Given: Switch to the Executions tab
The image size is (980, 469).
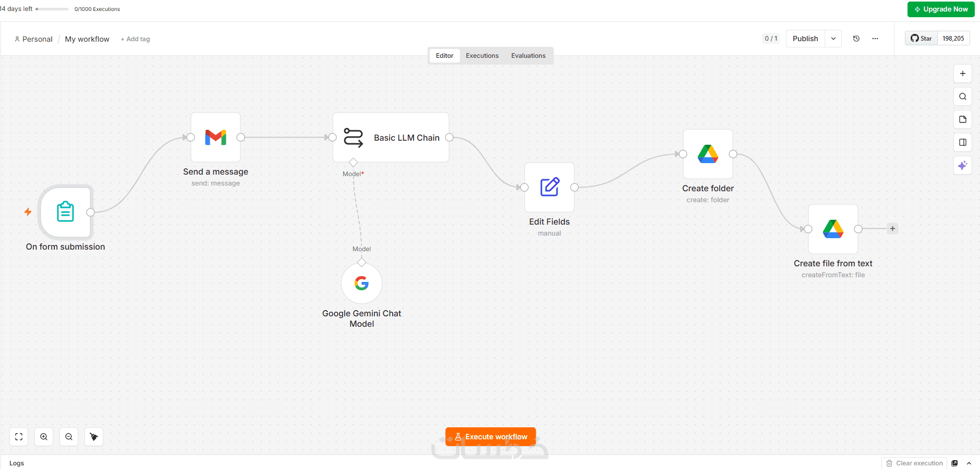Looking at the screenshot, I should tap(482, 56).
